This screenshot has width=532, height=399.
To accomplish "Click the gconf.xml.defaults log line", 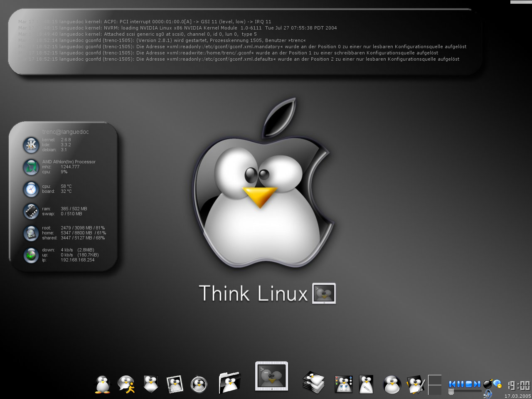I will point(239,59).
